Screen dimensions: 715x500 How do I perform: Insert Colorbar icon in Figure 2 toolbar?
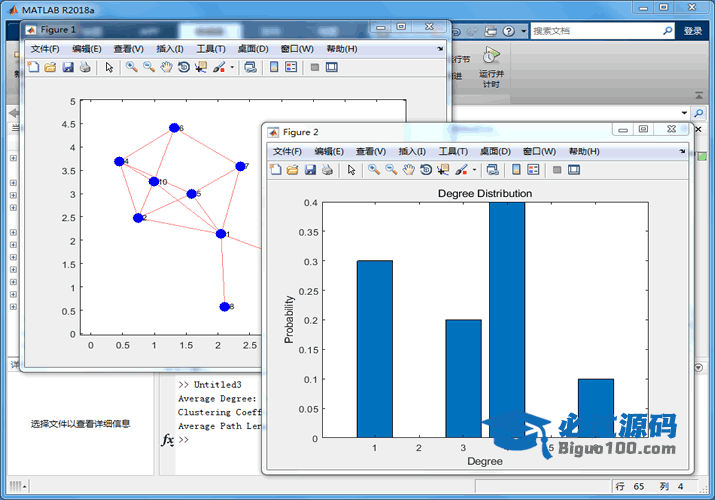point(516,170)
